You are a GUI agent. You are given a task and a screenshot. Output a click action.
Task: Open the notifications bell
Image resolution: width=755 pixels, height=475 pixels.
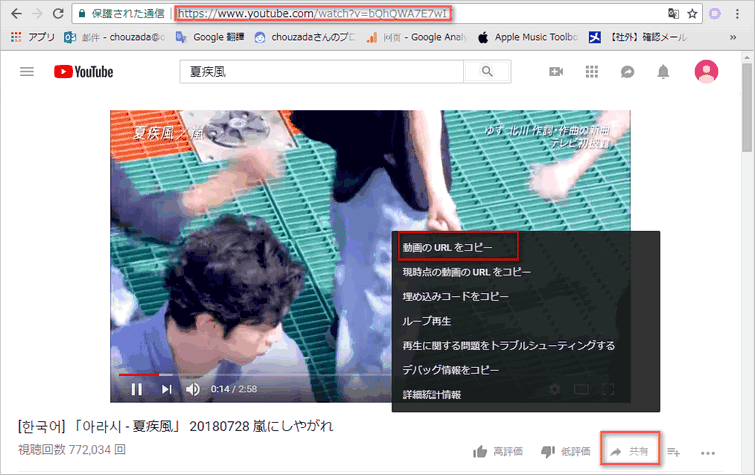click(x=663, y=72)
